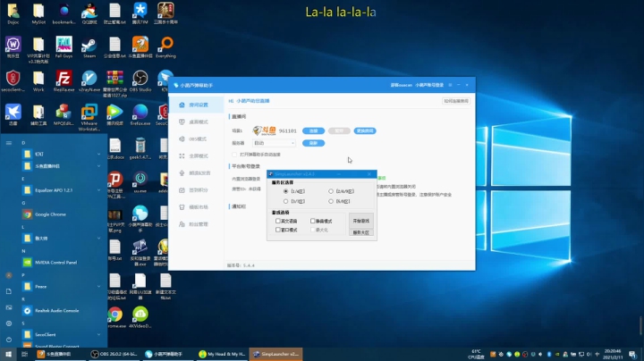Open the secoclient shield desktop icon
Screen dimensions: 644x361
coord(13,80)
